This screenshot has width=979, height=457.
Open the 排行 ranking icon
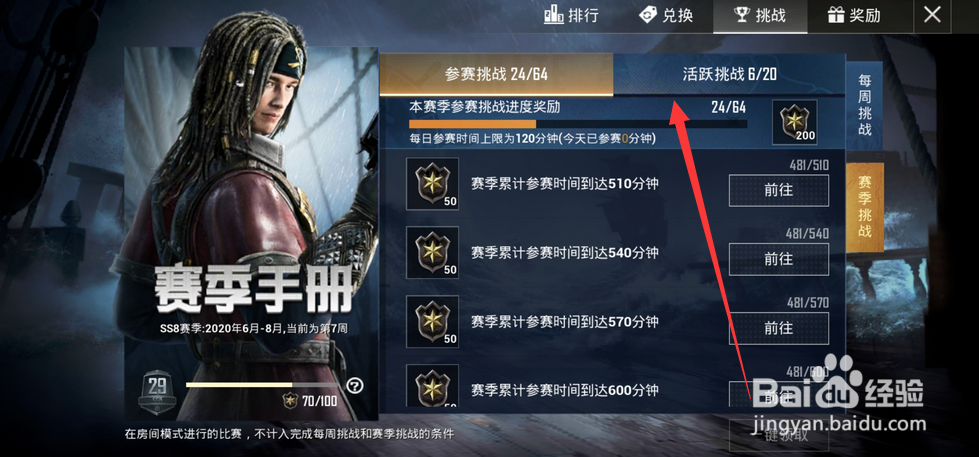pos(553,15)
